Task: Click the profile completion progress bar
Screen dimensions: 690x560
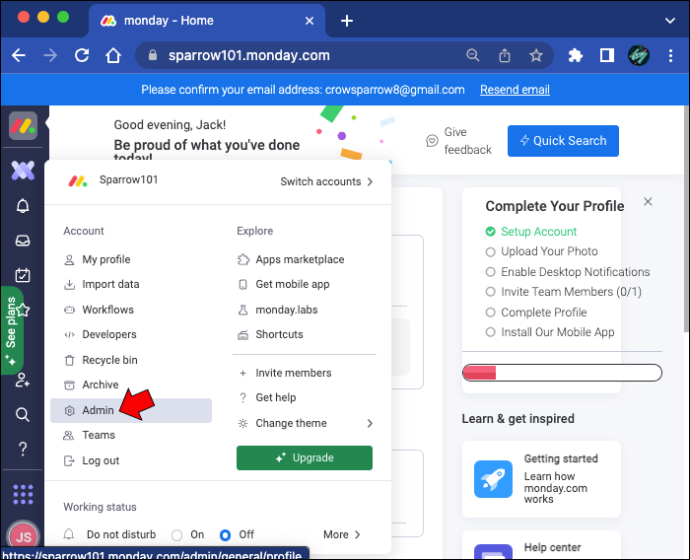Action: [562, 373]
